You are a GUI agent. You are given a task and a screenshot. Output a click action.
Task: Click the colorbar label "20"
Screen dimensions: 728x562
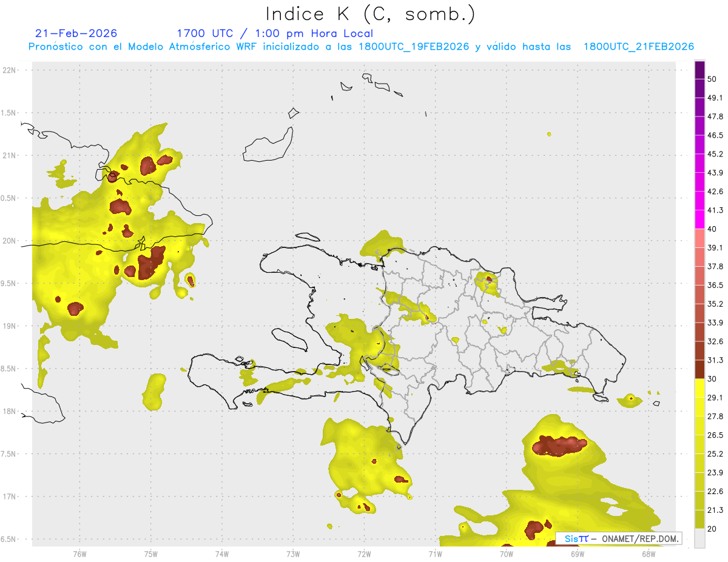pyautogui.click(x=712, y=529)
